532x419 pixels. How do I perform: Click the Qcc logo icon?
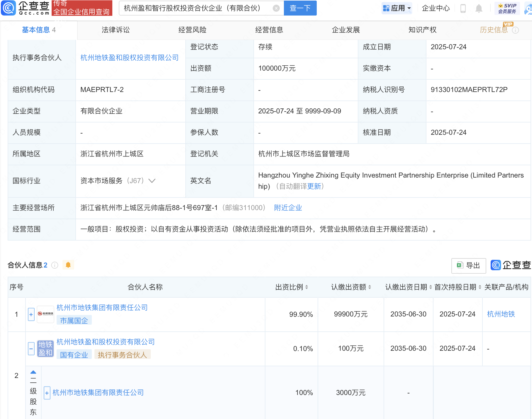click(x=8, y=8)
